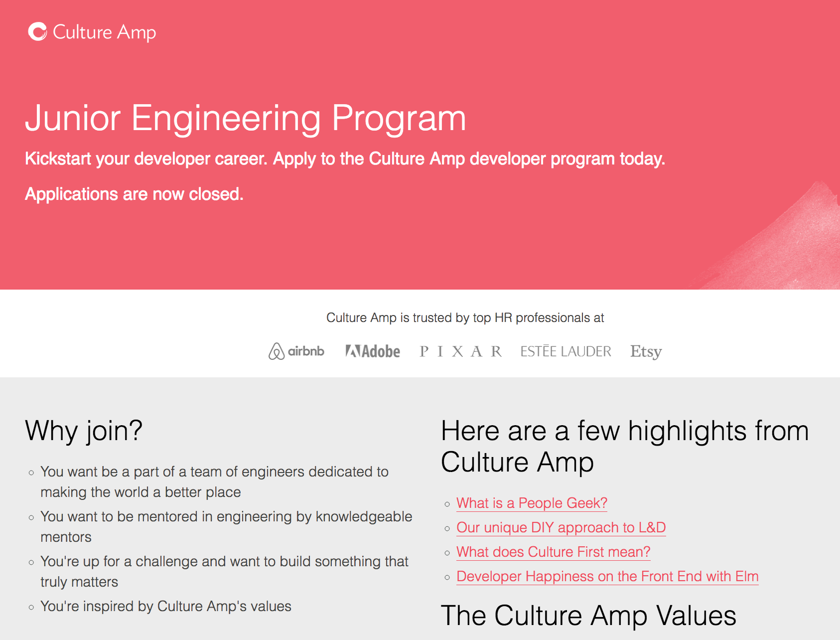Click the 'Junior Engineering Program' heading
This screenshot has width=840, height=640.
(246, 119)
